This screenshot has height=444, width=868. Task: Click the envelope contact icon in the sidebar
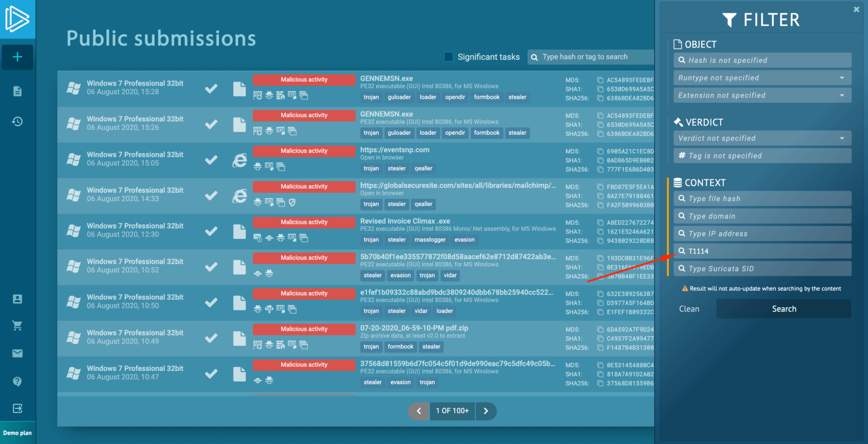click(17, 353)
